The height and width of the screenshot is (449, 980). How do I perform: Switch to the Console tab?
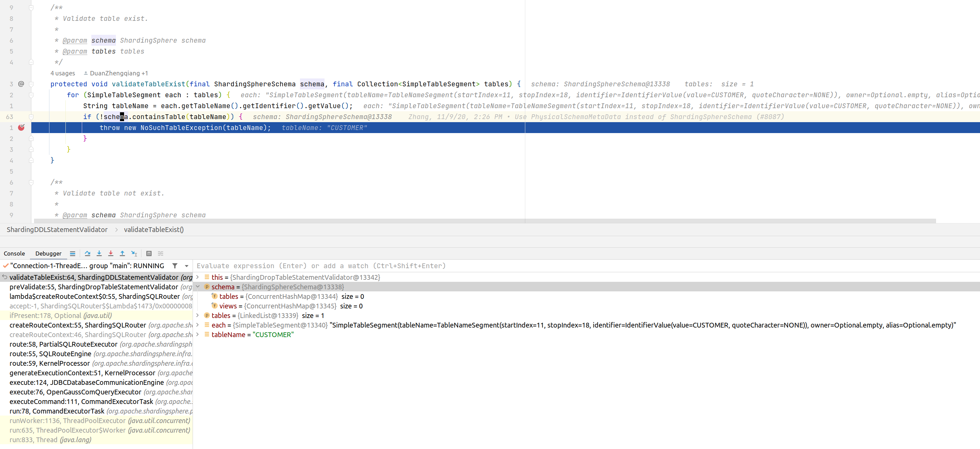point(14,253)
